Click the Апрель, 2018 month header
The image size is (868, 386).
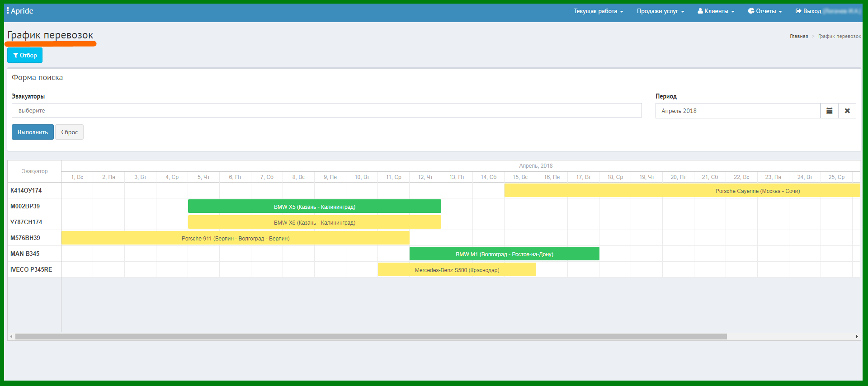[536, 166]
